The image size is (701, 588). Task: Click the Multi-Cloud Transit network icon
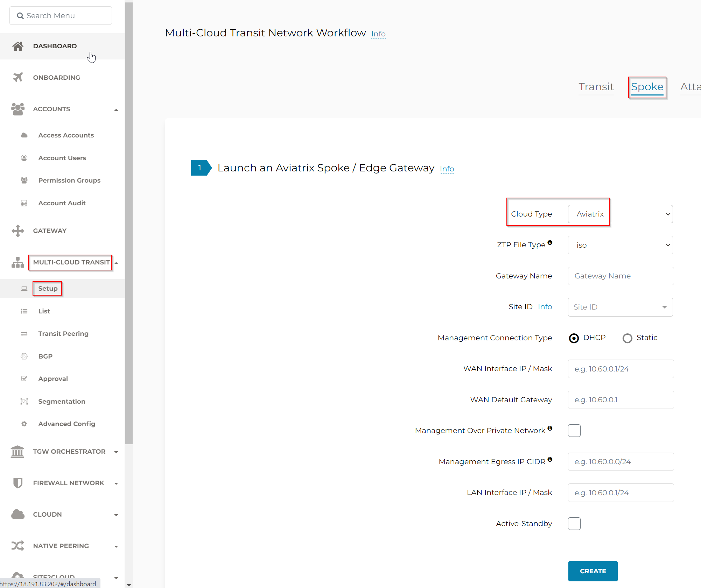[18, 262]
